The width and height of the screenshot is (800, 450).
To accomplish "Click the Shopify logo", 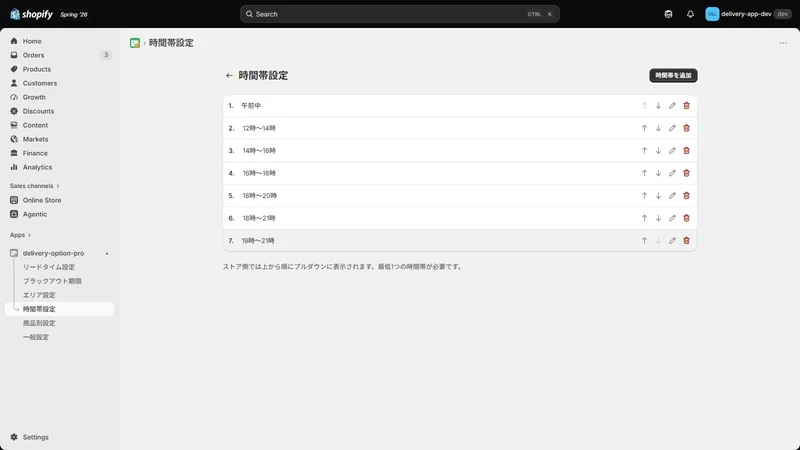I will point(32,14).
